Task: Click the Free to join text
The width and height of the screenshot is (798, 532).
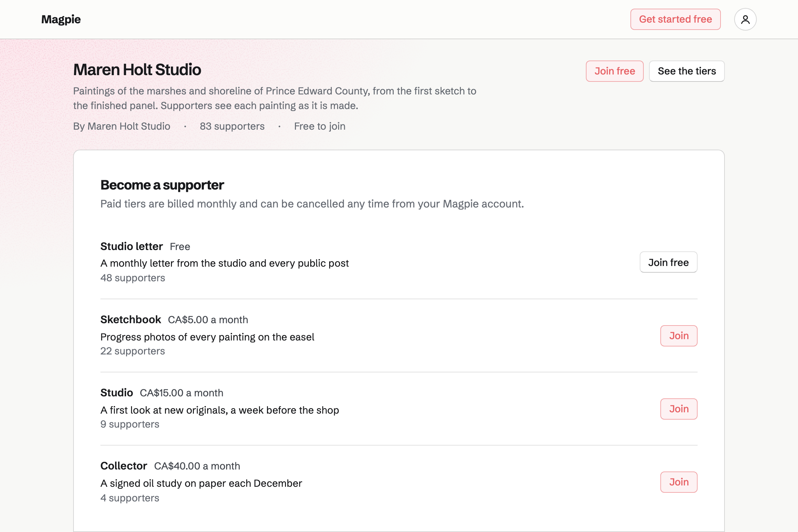Action: [320, 126]
